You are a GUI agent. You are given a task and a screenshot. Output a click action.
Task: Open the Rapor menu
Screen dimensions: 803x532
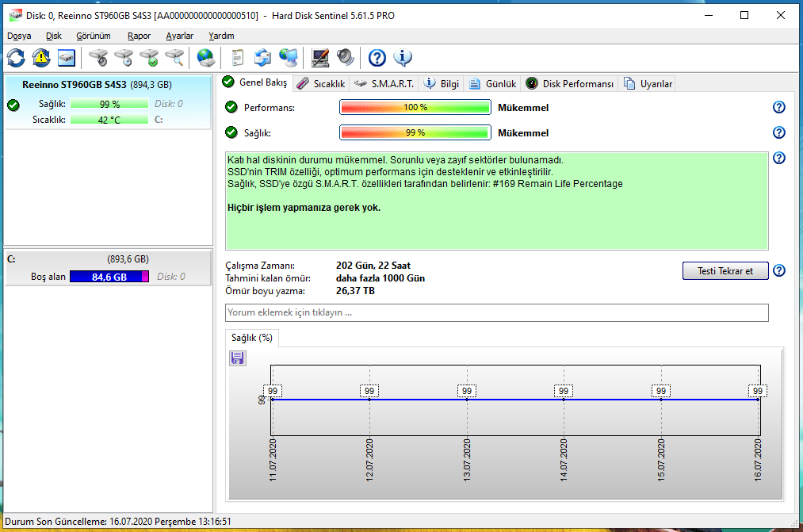point(139,36)
